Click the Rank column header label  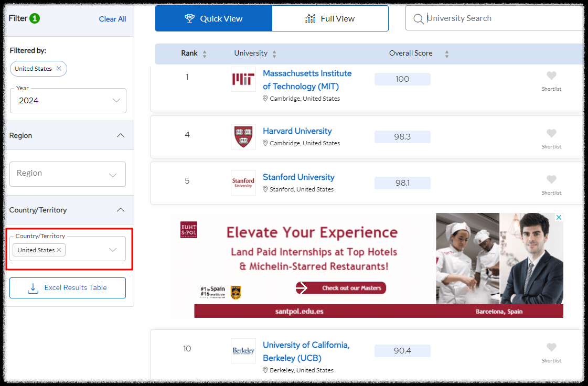point(189,53)
